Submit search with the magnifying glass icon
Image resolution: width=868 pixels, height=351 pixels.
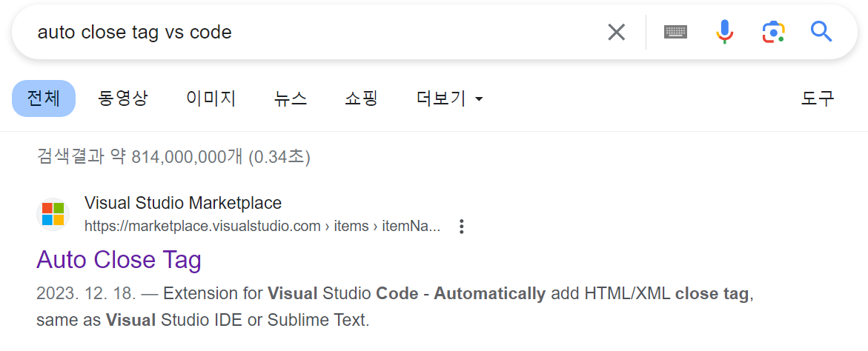pos(821,32)
